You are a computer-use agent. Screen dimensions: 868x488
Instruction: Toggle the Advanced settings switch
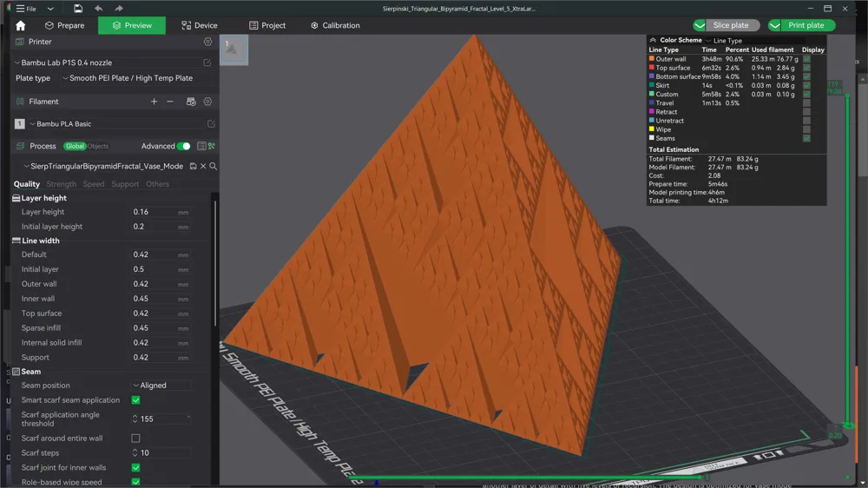point(184,146)
